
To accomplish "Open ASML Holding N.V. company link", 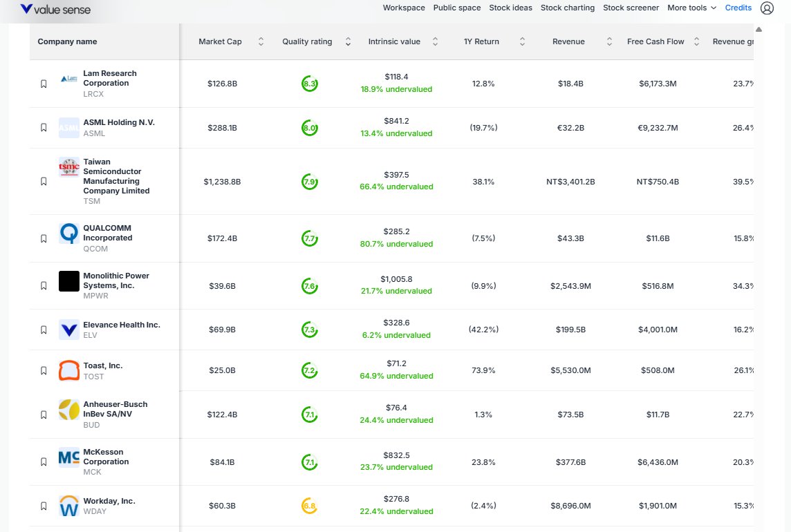I will 119,122.
